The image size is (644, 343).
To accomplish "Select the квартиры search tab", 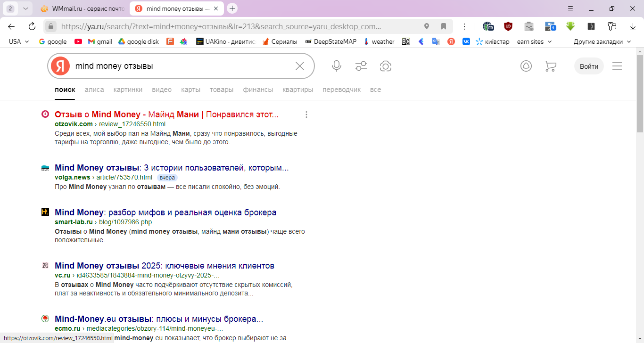I will click(x=298, y=90).
